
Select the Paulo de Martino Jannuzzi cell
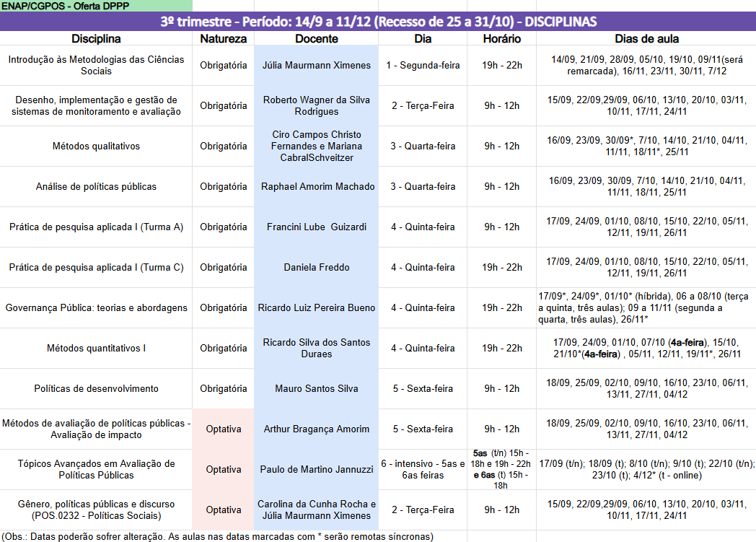tap(316, 469)
